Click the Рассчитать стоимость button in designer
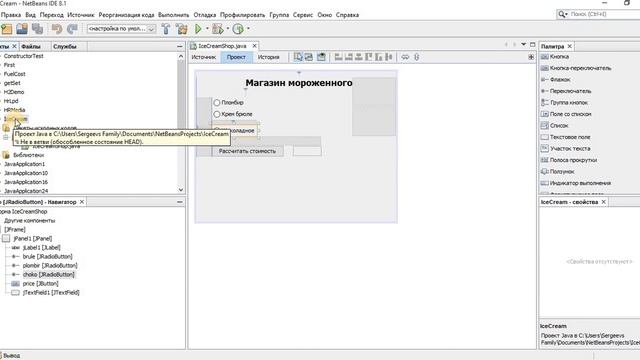 pyautogui.click(x=247, y=151)
